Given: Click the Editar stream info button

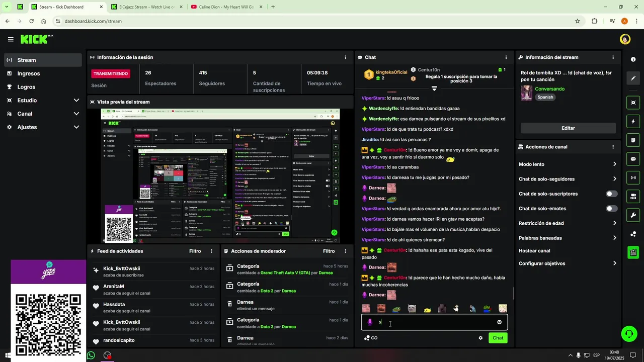Looking at the screenshot, I should coord(568,128).
